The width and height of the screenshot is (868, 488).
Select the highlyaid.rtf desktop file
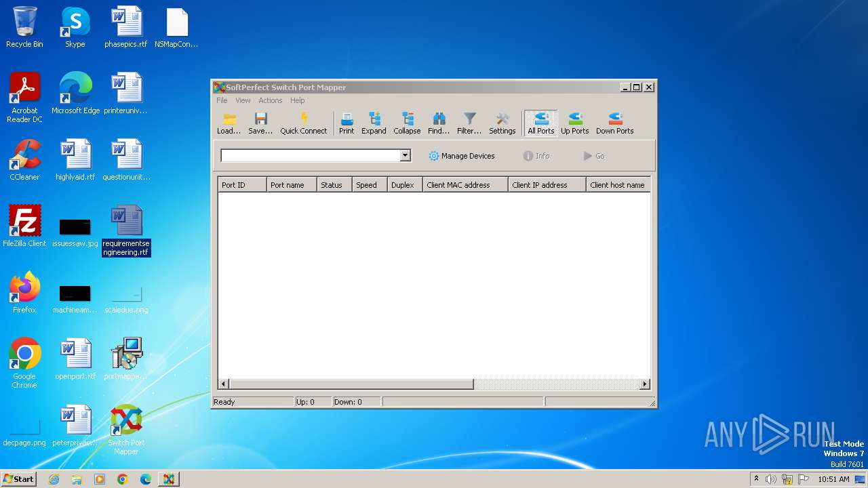pyautogui.click(x=75, y=160)
